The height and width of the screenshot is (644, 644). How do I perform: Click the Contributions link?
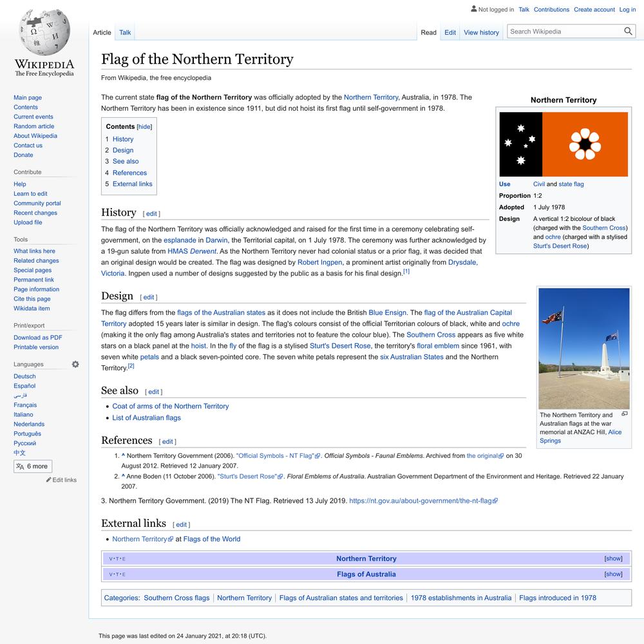552,10
